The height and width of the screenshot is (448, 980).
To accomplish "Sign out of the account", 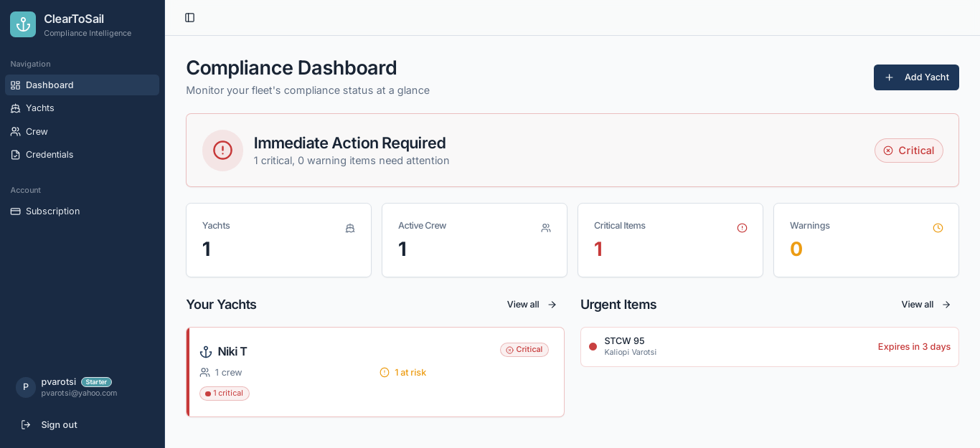I will pyautogui.click(x=59, y=425).
